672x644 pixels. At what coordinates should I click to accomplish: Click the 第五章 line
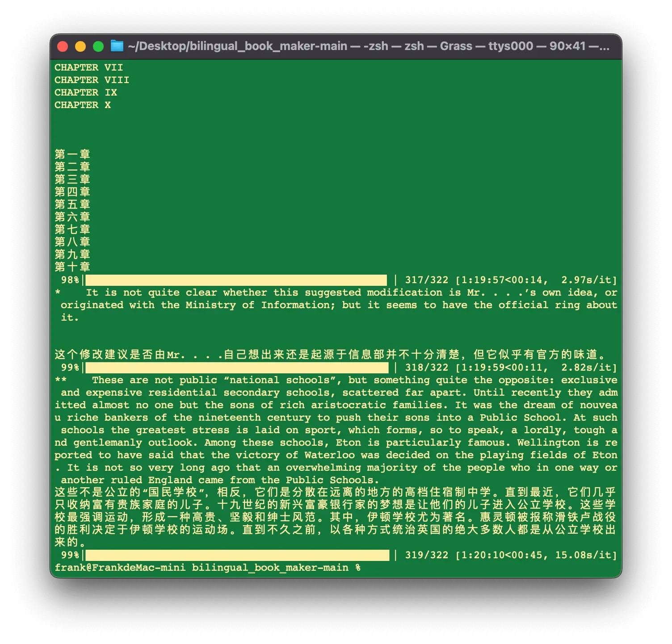[72, 205]
